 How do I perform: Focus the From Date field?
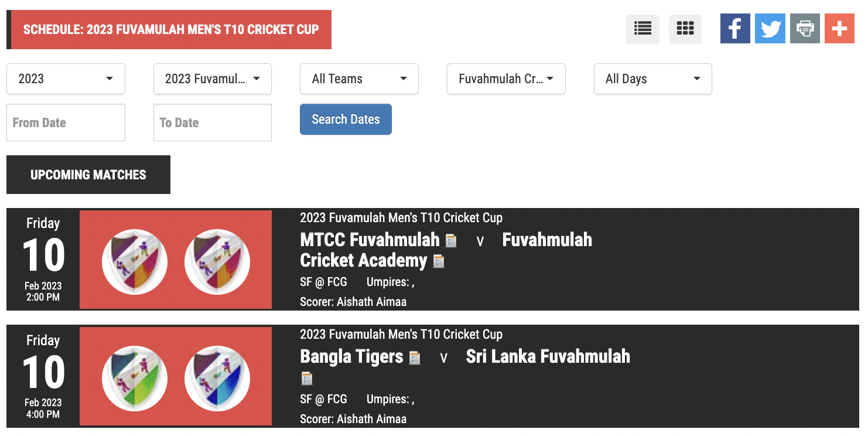66,122
